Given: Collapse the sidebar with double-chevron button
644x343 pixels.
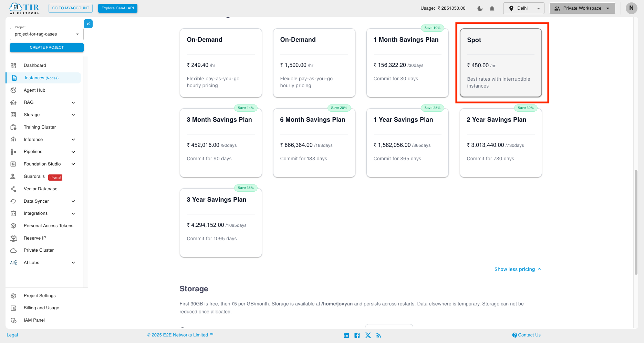Looking at the screenshot, I should tap(88, 24).
